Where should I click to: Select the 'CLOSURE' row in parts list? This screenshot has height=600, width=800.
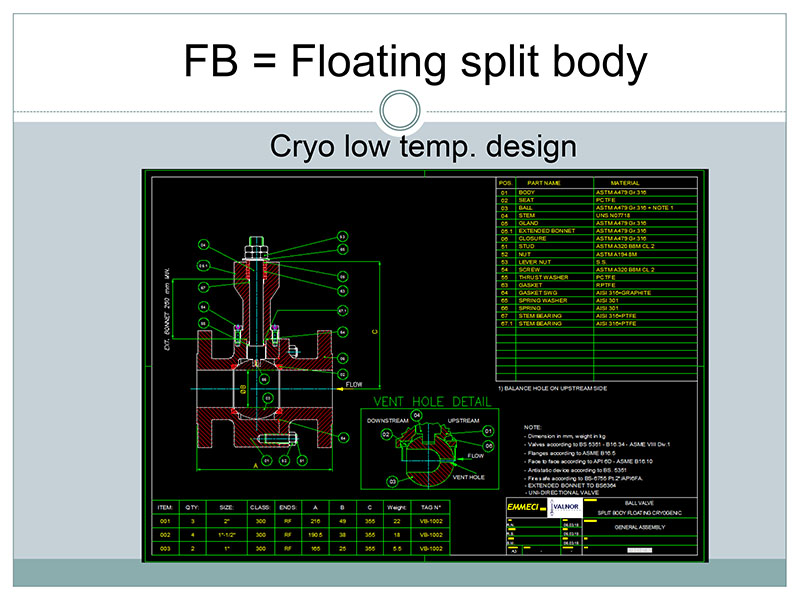coord(532,238)
